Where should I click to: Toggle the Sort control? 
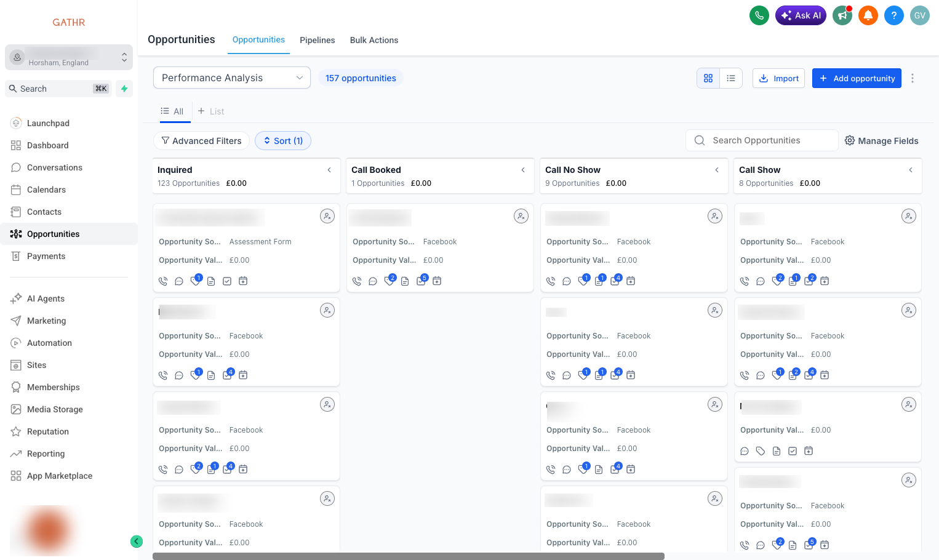point(283,140)
